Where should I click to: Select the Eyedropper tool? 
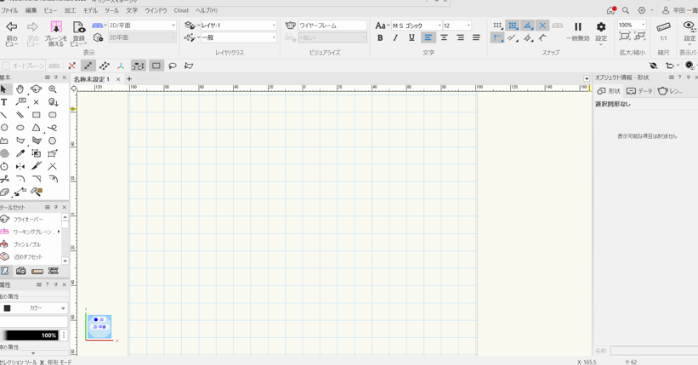pyautogui.click(x=20, y=154)
